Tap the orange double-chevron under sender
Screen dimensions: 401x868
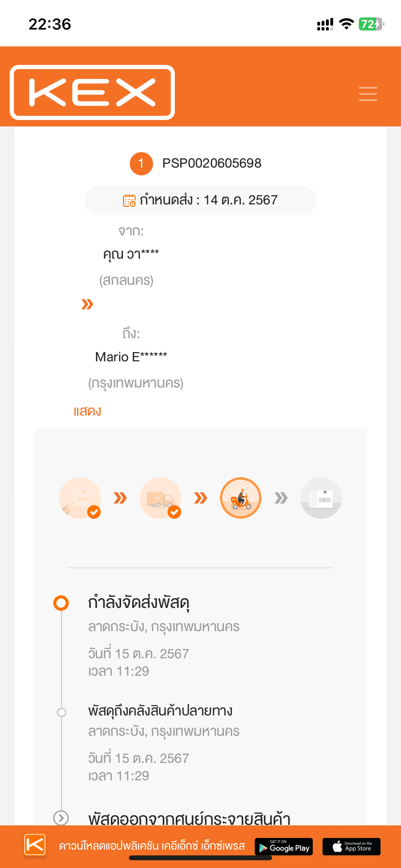pyautogui.click(x=87, y=304)
